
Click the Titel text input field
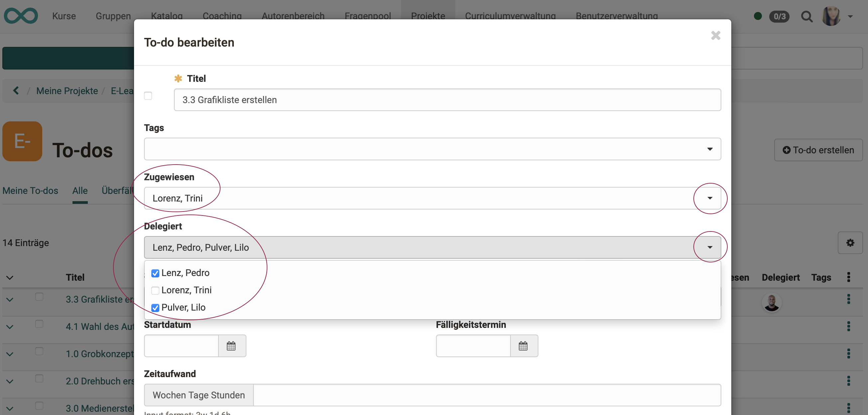coord(447,100)
